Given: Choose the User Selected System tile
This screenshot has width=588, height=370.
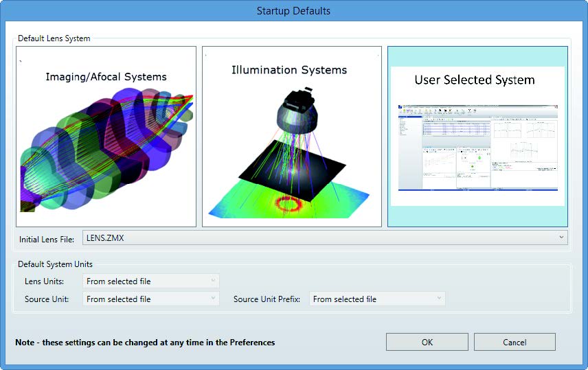Looking at the screenshot, I should point(477,137).
